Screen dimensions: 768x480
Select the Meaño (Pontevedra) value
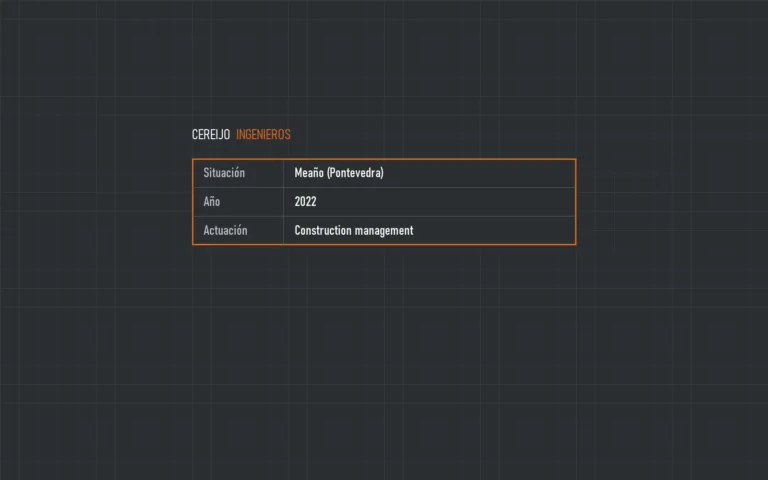click(339, 173)
